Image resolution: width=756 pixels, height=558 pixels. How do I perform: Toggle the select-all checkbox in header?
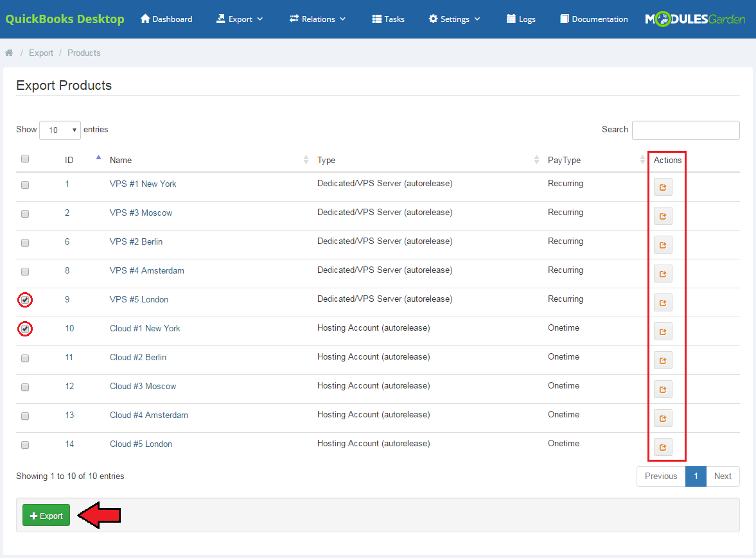point(25,159)
